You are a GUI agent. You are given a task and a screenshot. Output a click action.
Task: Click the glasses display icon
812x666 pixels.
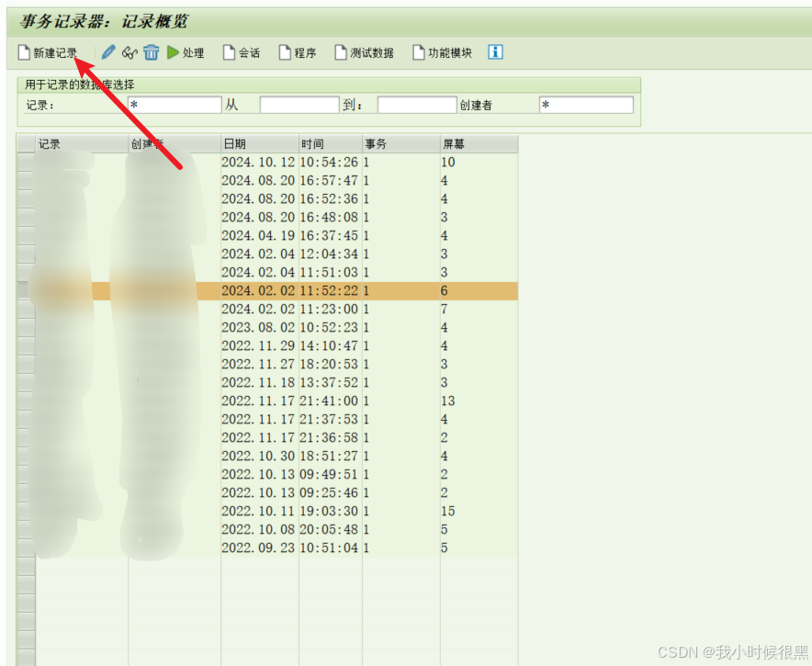130,53
